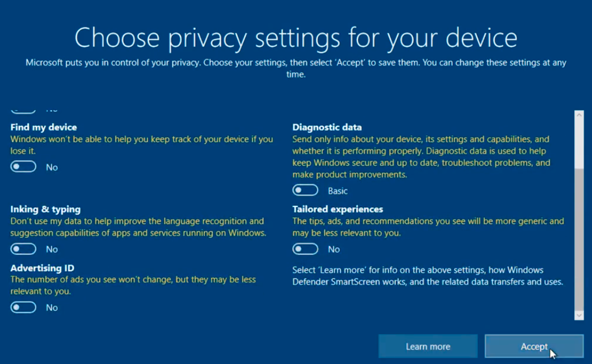
Task: Click the Choose privacy settings page title
Action: 296,37
